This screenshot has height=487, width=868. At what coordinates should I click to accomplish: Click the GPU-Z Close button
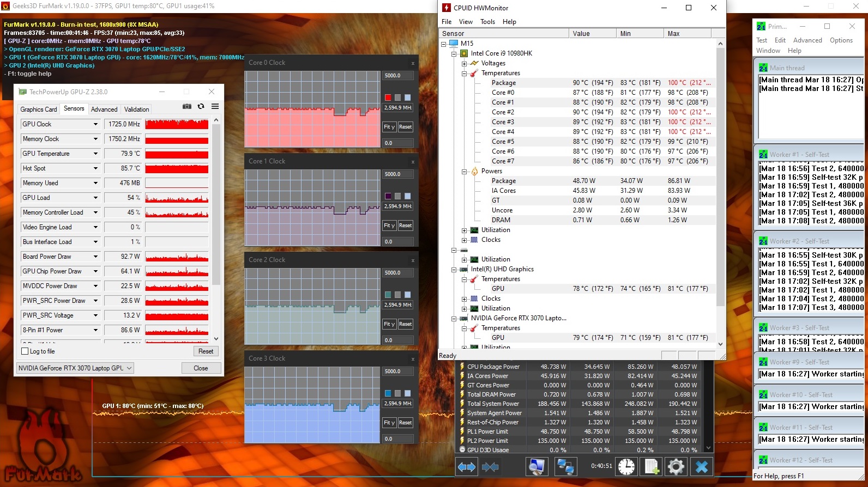coord(201,368)
